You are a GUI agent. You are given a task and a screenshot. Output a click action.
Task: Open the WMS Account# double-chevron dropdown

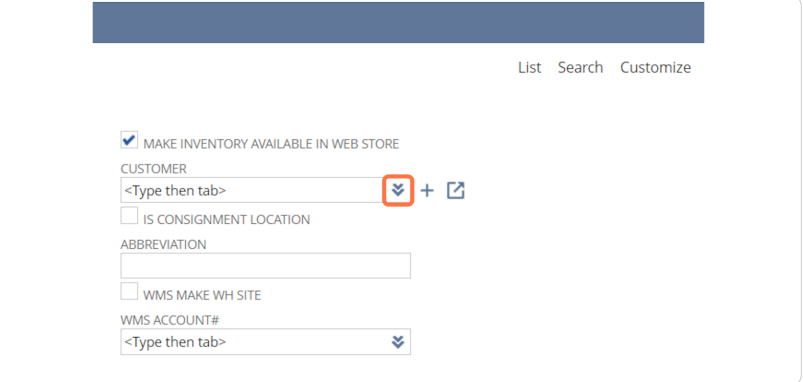[398, 342]
